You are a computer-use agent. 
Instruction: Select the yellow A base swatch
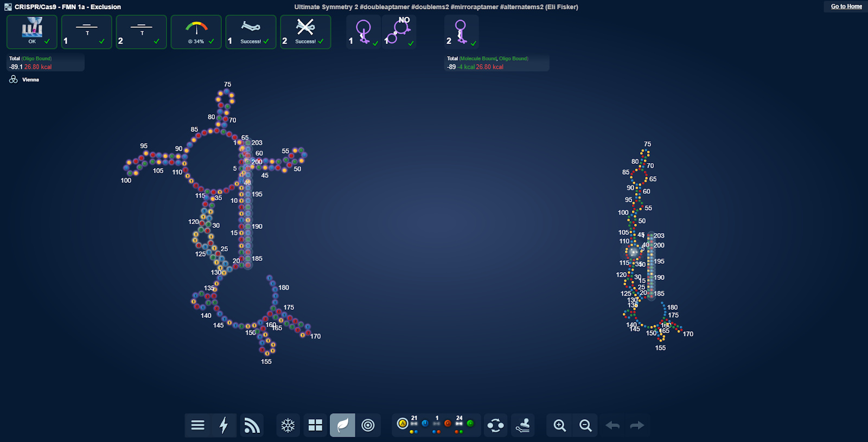coord(403,424)
